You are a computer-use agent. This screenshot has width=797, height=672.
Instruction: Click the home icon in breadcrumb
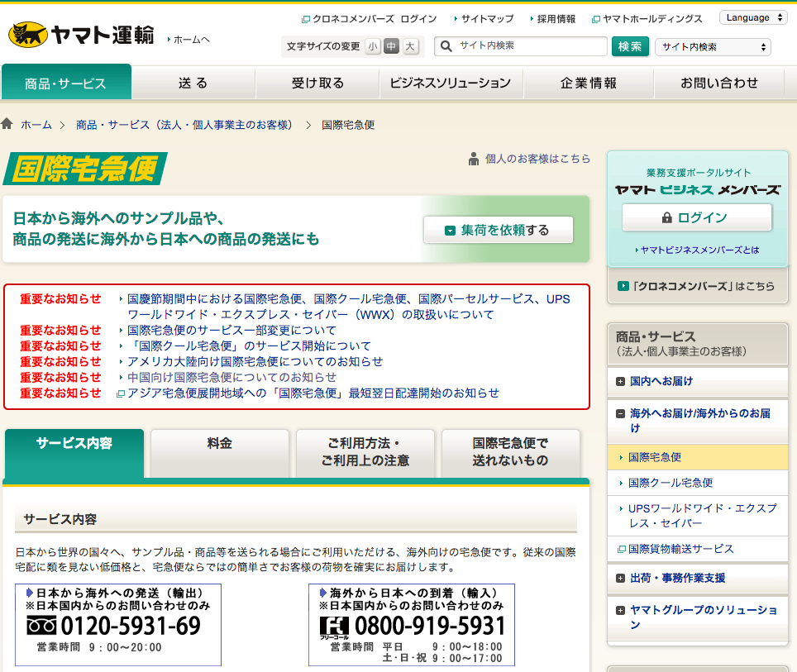coord(7,124)
